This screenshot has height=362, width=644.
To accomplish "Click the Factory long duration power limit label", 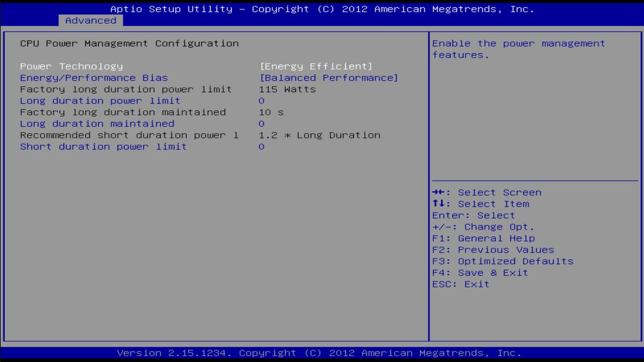I will 126,89.
